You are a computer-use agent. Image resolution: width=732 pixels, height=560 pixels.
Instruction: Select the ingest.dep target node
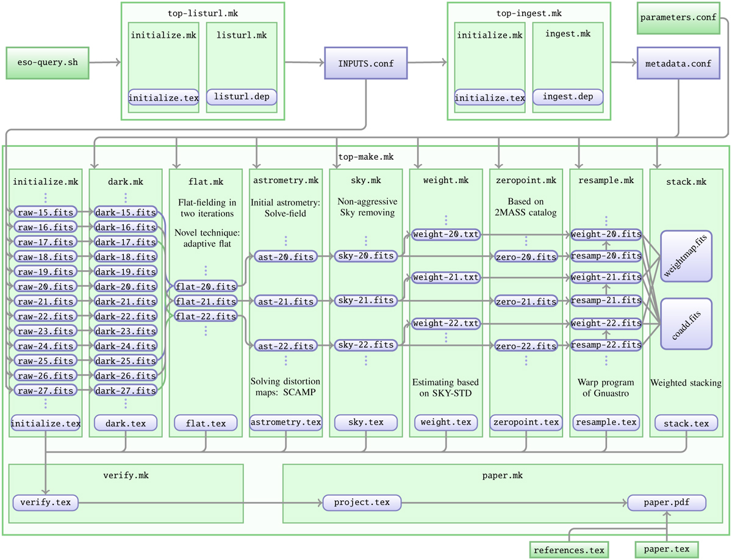pos(567,96)
